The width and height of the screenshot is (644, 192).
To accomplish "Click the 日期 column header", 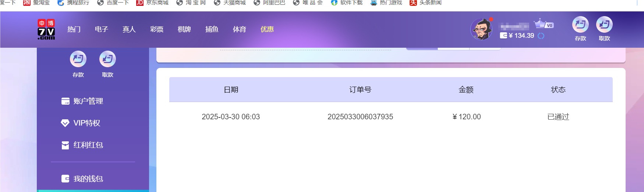I will (x=231, y=90).
